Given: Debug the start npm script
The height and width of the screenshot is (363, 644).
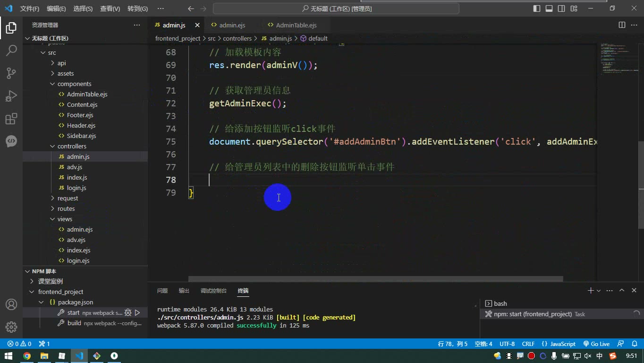Looking at the screenshot, I should click(x=127, y=312).
